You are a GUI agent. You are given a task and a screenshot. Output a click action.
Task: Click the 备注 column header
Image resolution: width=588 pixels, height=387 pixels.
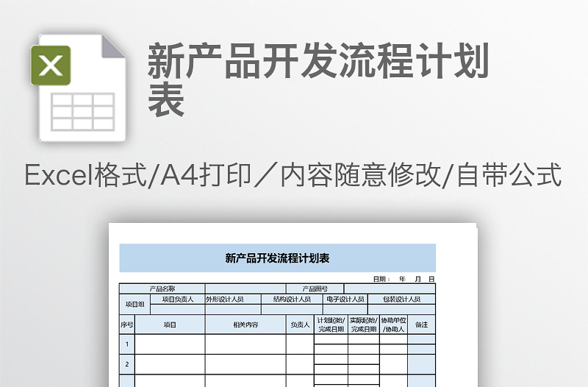[421, 324]
